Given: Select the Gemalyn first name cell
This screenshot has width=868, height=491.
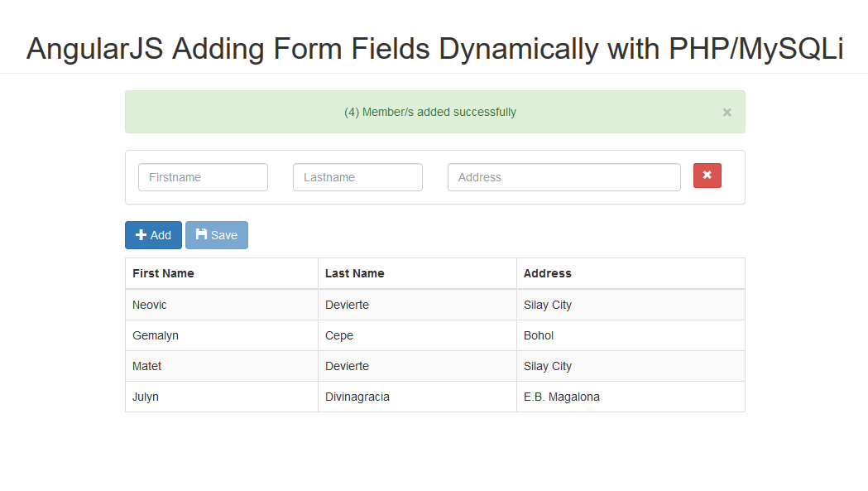Looking at the screenshot, I should tap(156, 335).
